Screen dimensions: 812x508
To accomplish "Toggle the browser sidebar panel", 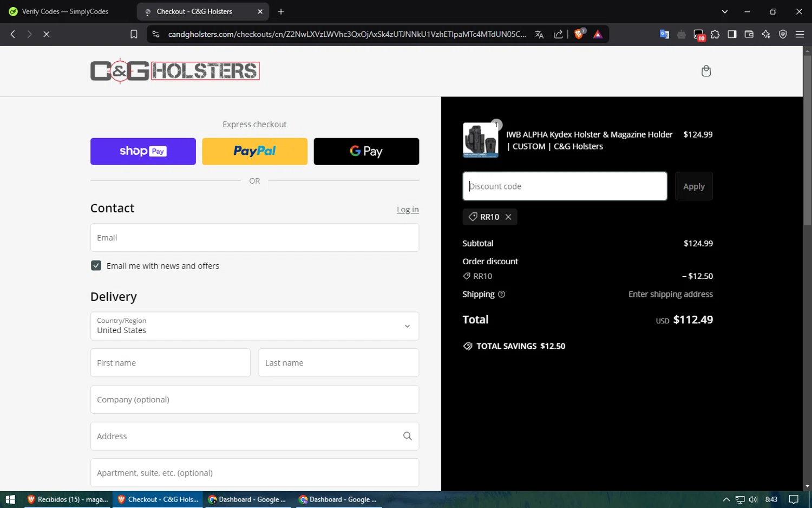I will 732,34.
